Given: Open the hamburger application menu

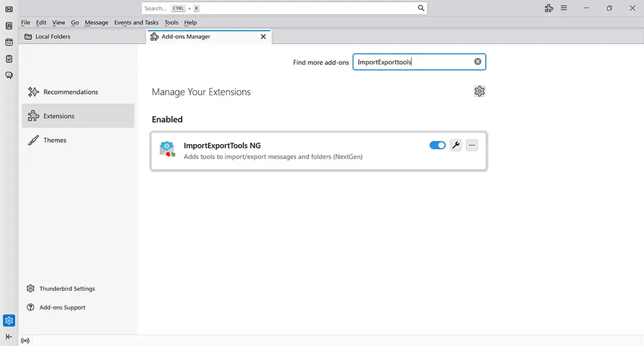Looking at the screenshot, I should pyautogui.click(x=564, y=8).
